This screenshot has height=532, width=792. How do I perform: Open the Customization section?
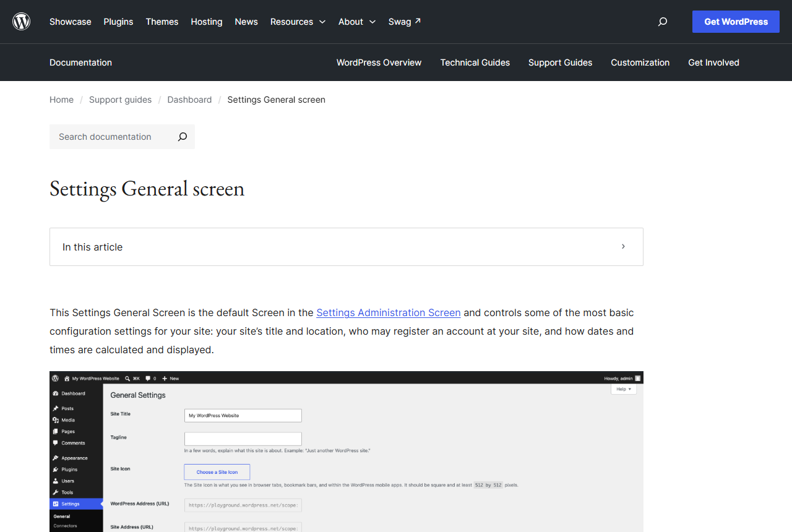pos(640,62)
